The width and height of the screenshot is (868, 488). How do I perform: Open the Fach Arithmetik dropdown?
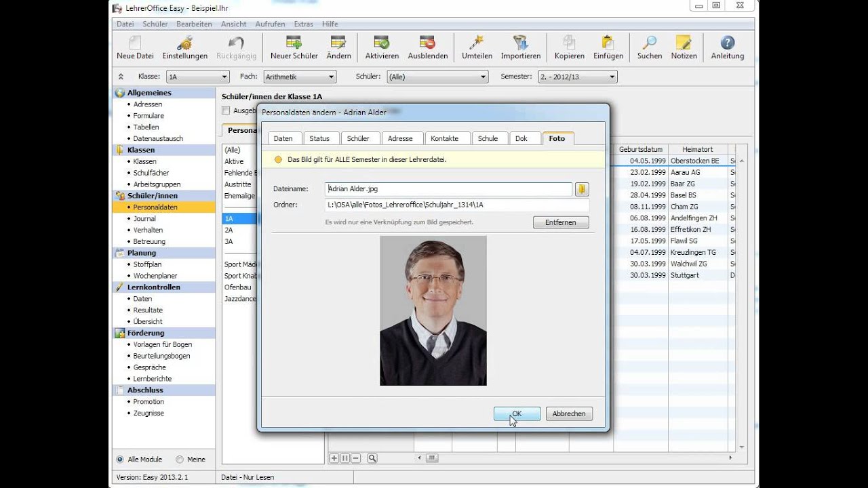coord(300,77)
